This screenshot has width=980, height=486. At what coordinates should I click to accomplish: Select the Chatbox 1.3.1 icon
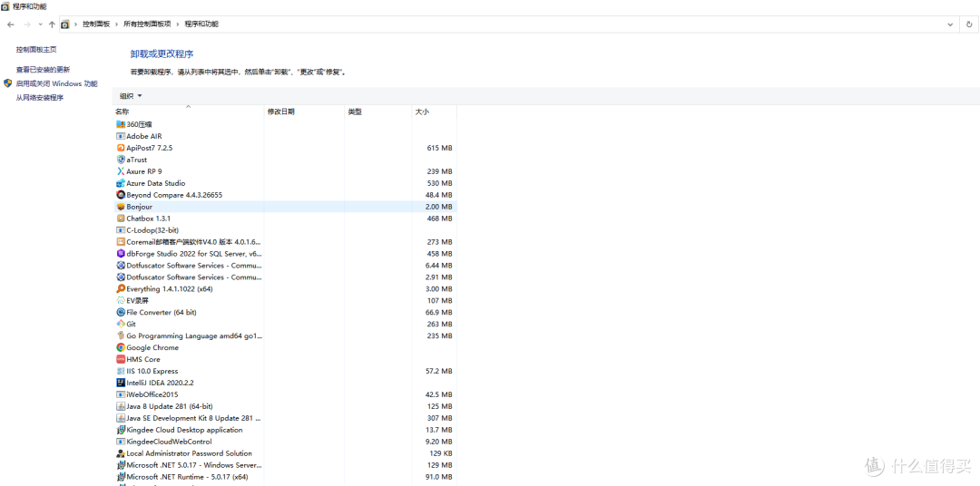121,219
